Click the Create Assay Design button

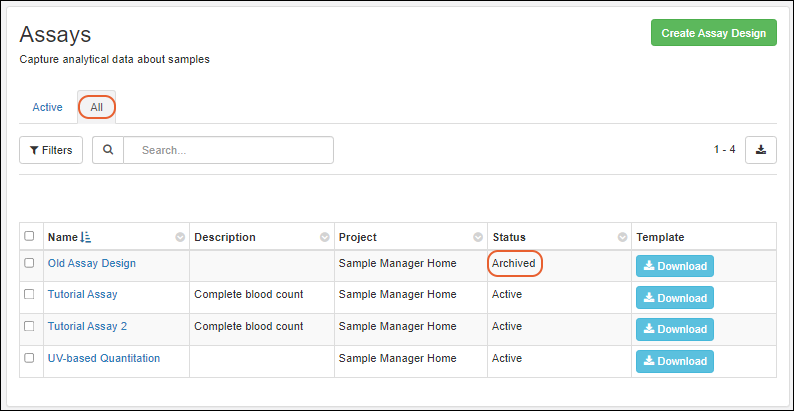coord(713,33)
